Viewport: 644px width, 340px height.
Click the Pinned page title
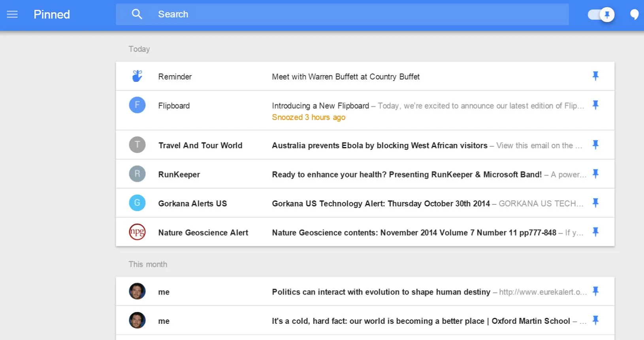pos(52,14)
